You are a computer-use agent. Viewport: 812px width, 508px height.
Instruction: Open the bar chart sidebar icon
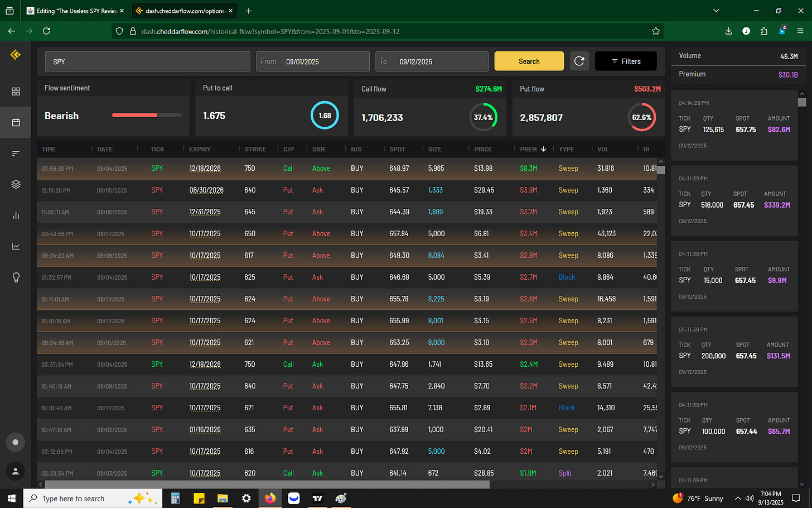click(16, 215)
